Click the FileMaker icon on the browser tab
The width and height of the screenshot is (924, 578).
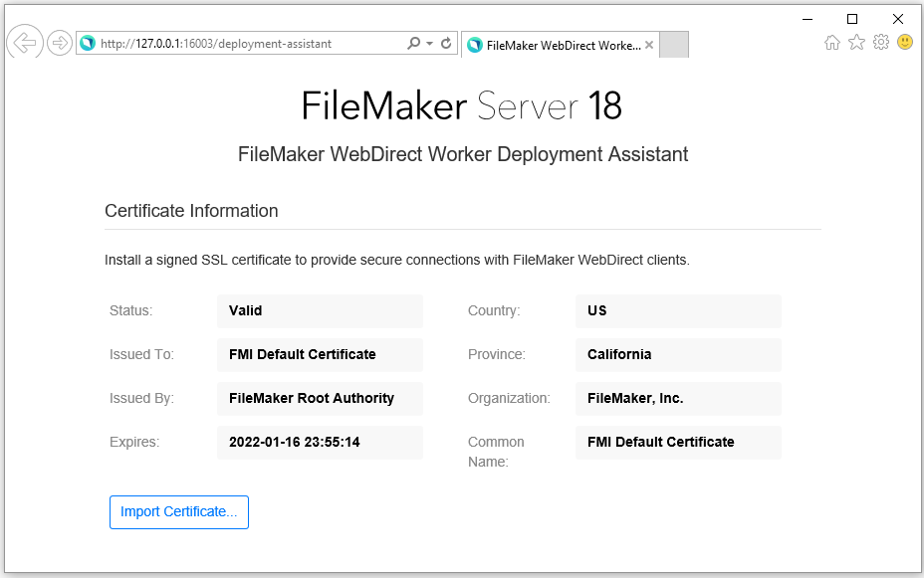(475, 44)
